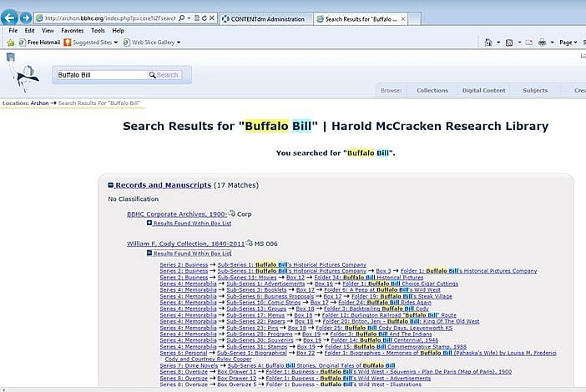Click the Read Mail icon in the command bar
The width and height of the screenshot is (586, 392).
[x=529, y=43]
